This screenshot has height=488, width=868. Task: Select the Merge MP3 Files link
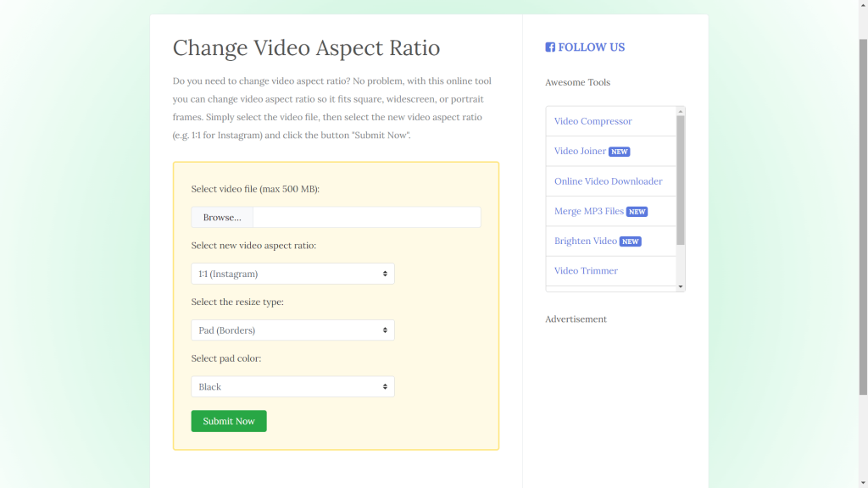pyautogui.click(x=588, y=211)
